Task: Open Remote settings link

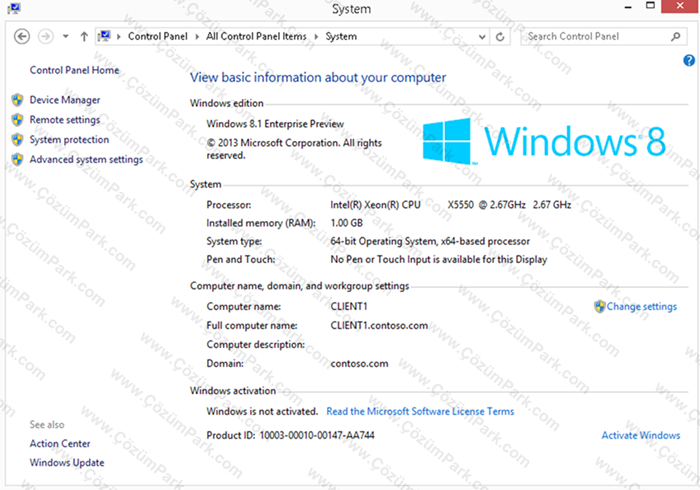Action: [65, 120]
